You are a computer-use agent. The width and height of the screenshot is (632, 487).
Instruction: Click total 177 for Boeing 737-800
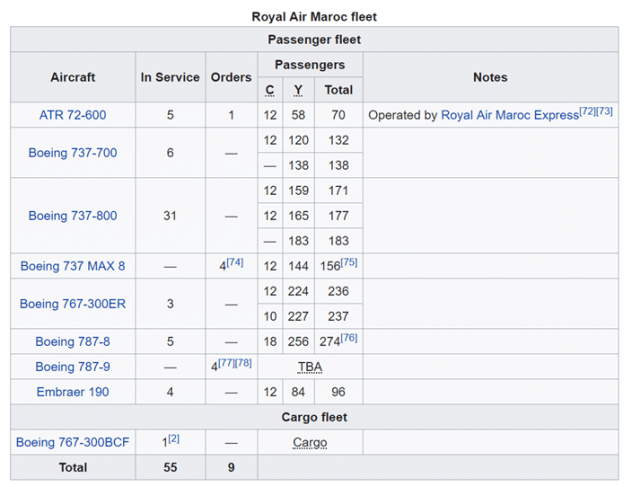tap(339, 216)
